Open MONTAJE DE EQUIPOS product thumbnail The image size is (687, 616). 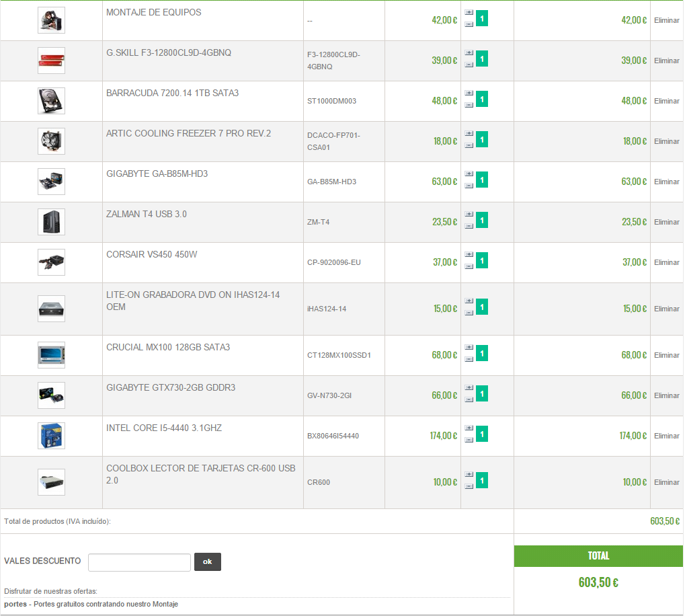tap(51, 20)
